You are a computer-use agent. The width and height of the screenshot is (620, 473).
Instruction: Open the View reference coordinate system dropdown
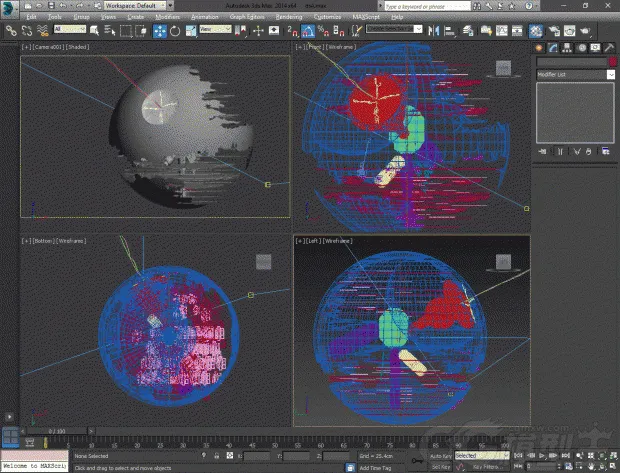point(215,29)
